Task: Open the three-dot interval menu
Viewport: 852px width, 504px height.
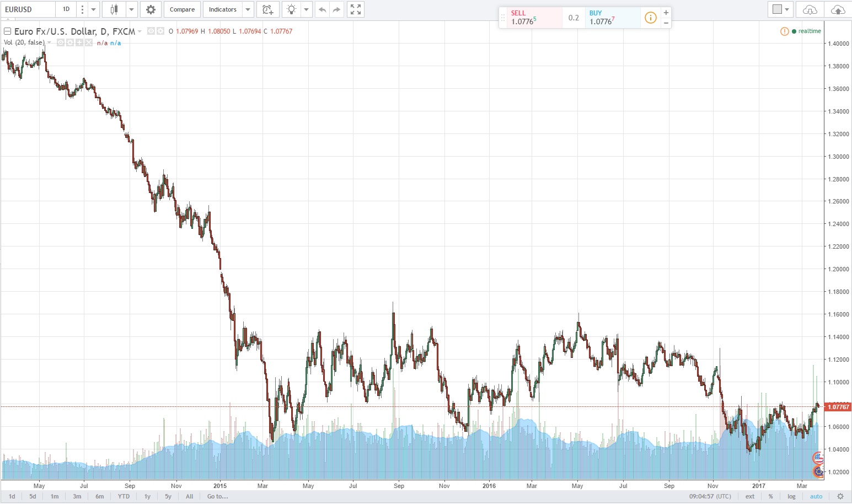Action: pyautogui.click(x=82, y=9)
